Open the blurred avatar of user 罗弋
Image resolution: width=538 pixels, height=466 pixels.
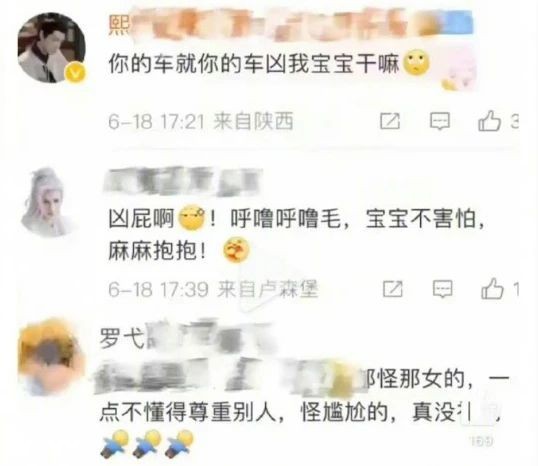click(51, 357)
